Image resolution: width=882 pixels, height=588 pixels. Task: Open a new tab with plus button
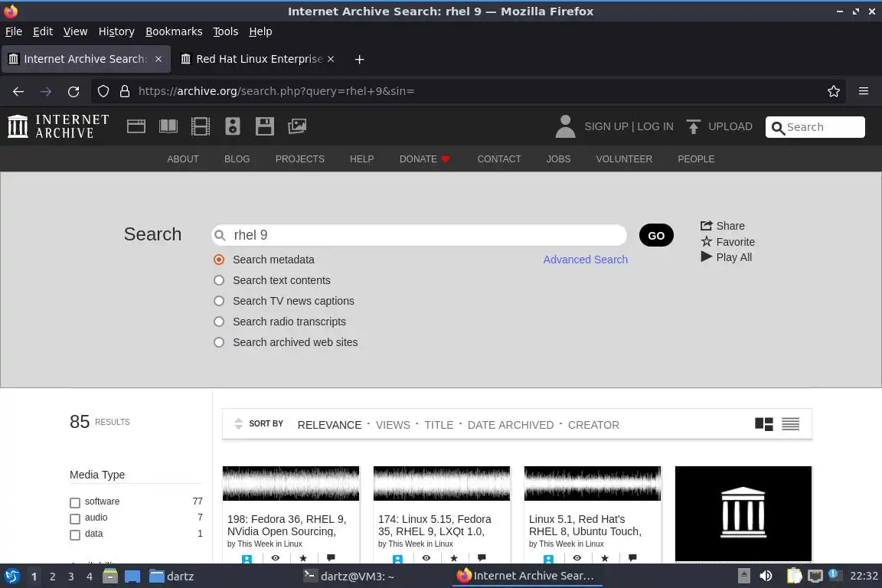[359, 59]
